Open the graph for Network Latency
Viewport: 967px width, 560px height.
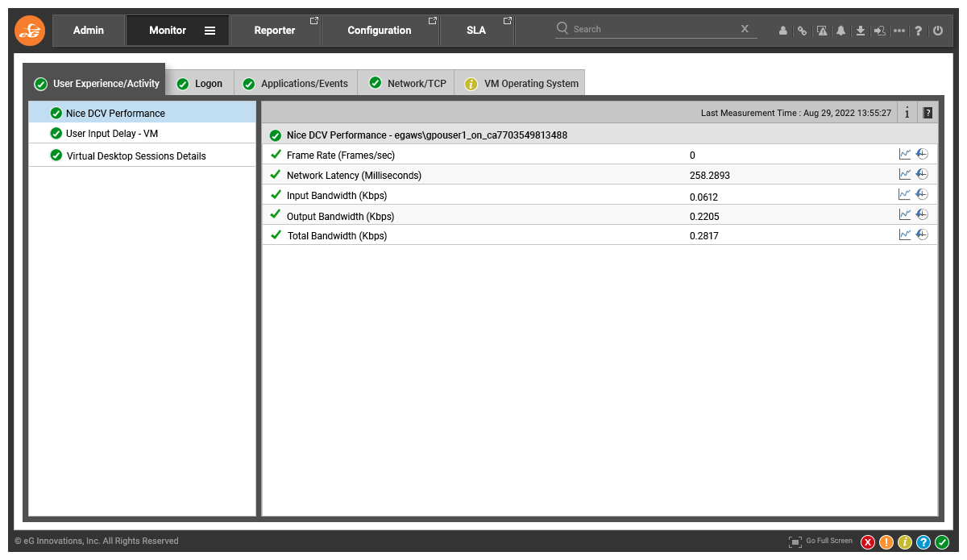click(905, 174)
